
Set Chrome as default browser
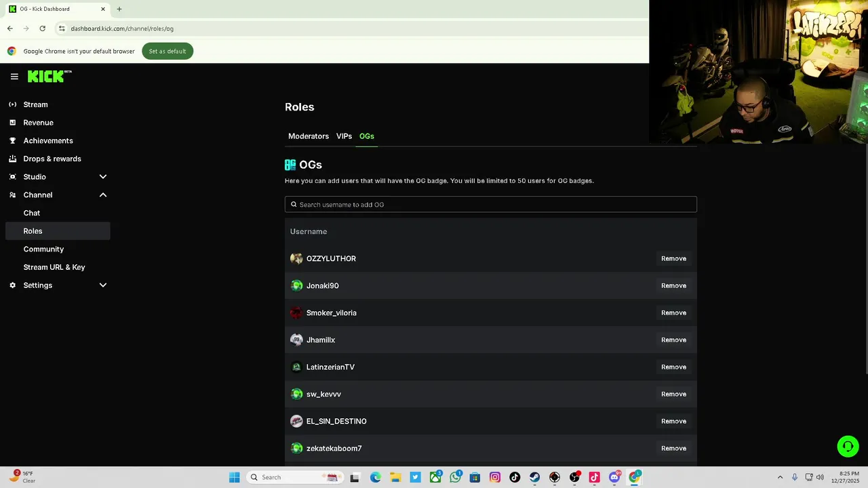pos(167,51)
